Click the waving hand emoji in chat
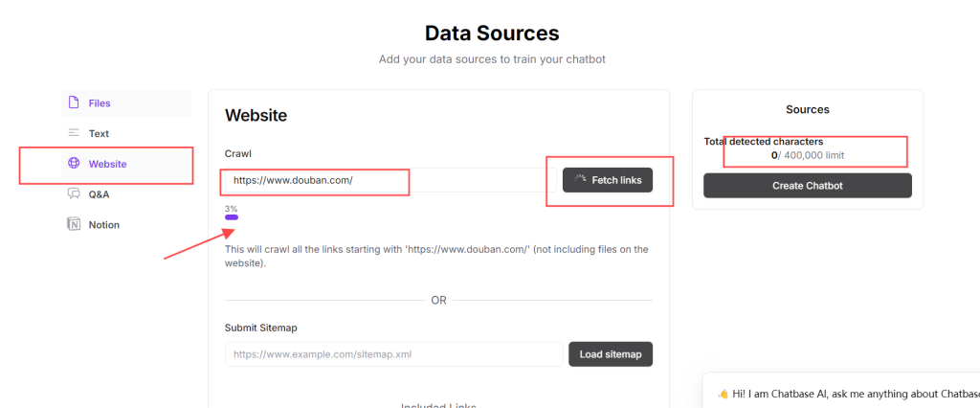 click(723, 394)
